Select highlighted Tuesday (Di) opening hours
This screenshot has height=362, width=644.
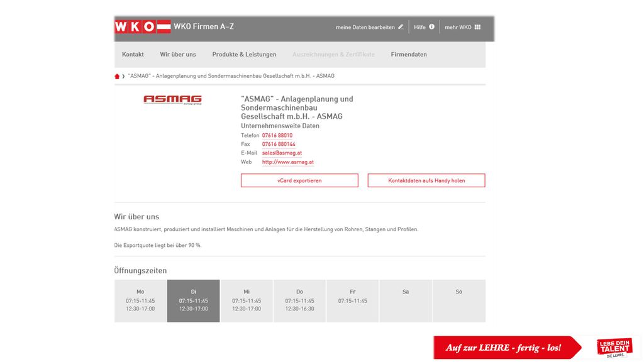(194, 301)
